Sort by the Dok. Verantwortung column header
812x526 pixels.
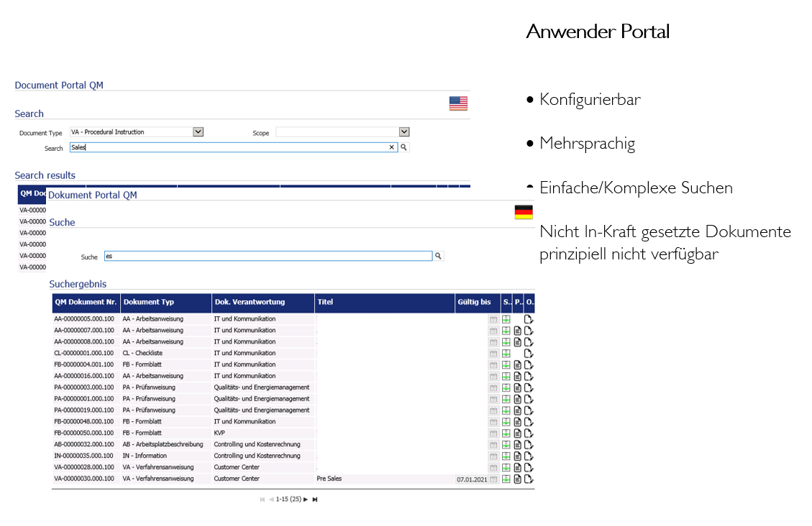coord(263,303)
